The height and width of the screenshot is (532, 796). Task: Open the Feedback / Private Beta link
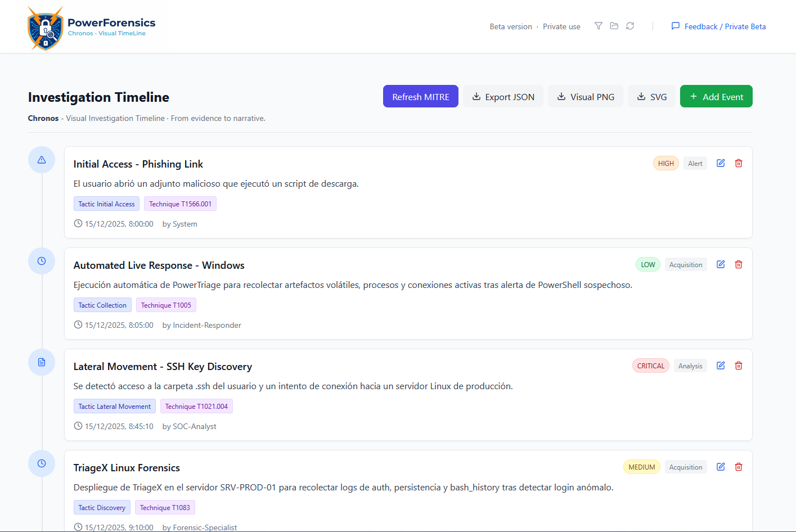718,26
